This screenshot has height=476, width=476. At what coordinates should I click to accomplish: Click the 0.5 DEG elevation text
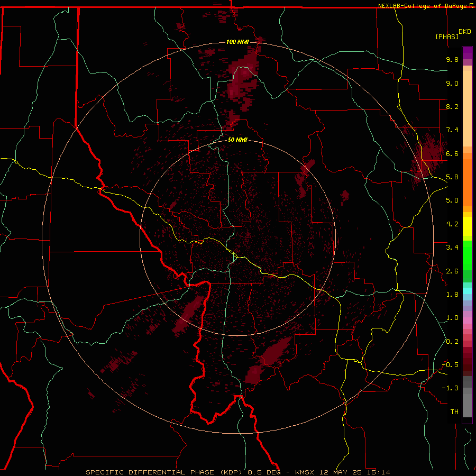pyautogui.click(x=264, y=472)
